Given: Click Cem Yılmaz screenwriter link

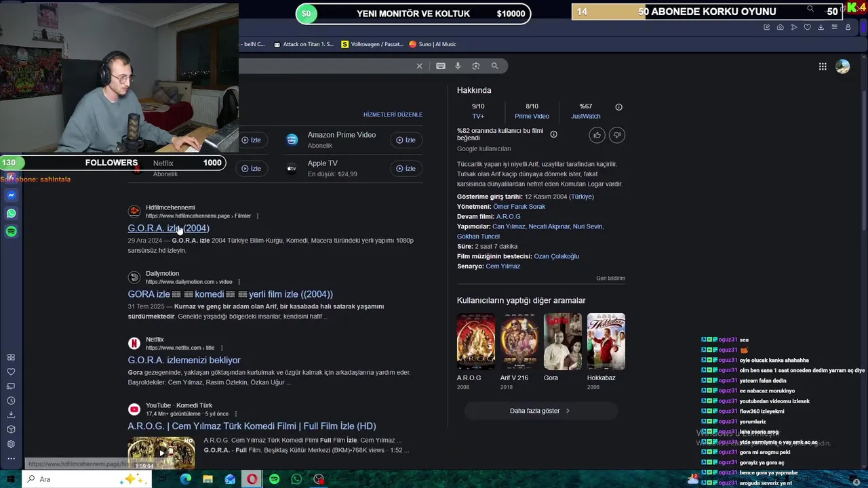Looking at the screenshot, I should tap(502, 266).
